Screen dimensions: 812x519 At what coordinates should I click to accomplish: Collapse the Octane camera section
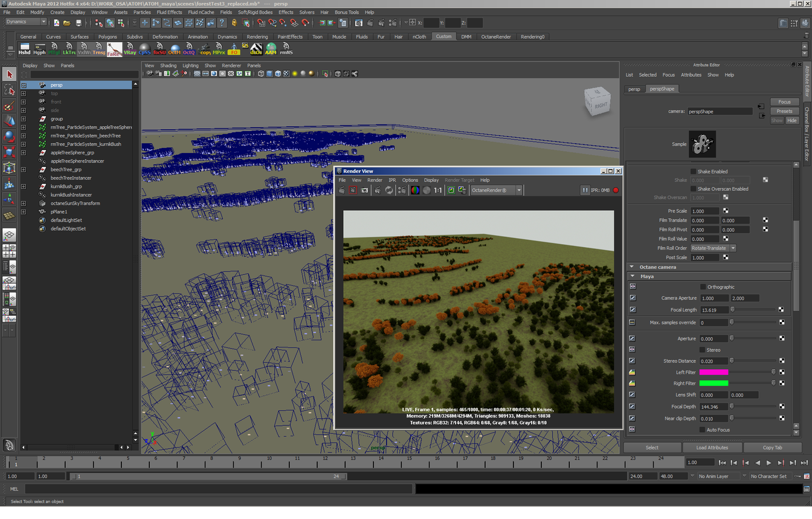pyautogui.click(x=632, y=267)
